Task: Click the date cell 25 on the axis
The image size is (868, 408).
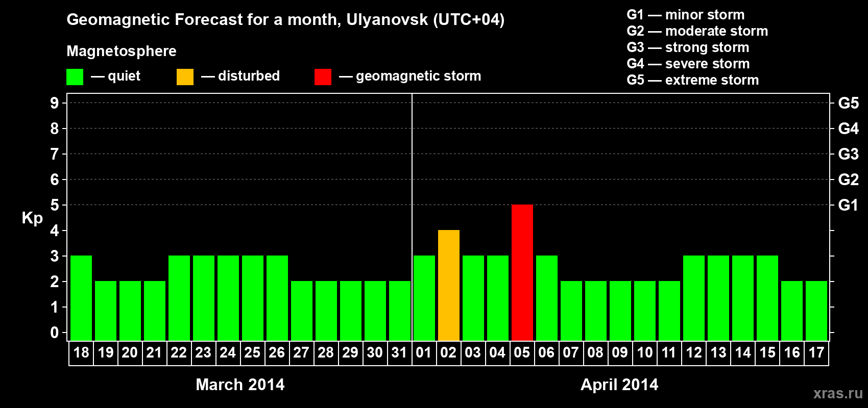Action: point(252,353)
